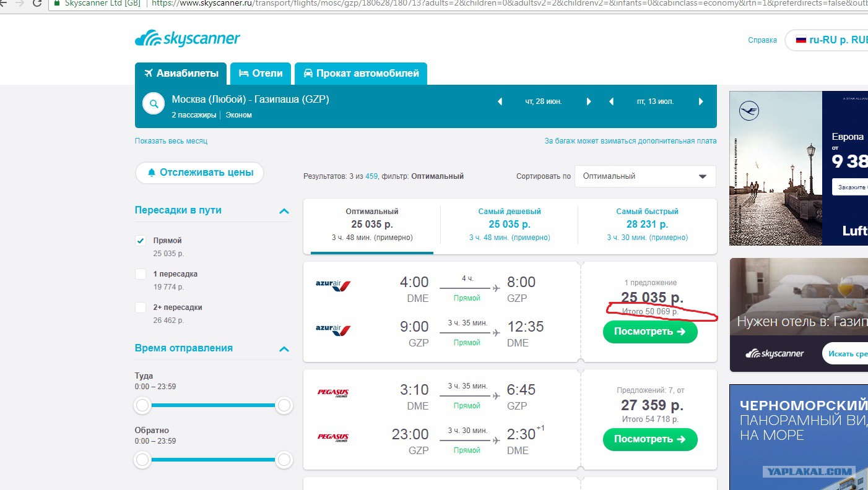Click the Skyscanner logo
The width and height of the screenshot is (868, 490).
tap(187, 38)
